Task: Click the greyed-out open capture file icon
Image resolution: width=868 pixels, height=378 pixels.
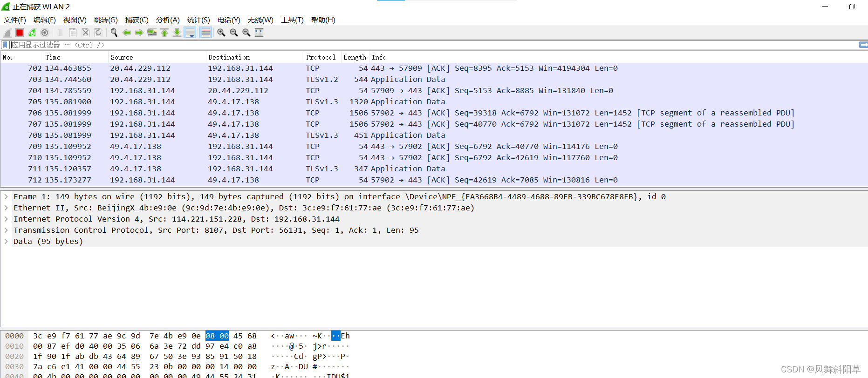Action: (x=60, y=33)
